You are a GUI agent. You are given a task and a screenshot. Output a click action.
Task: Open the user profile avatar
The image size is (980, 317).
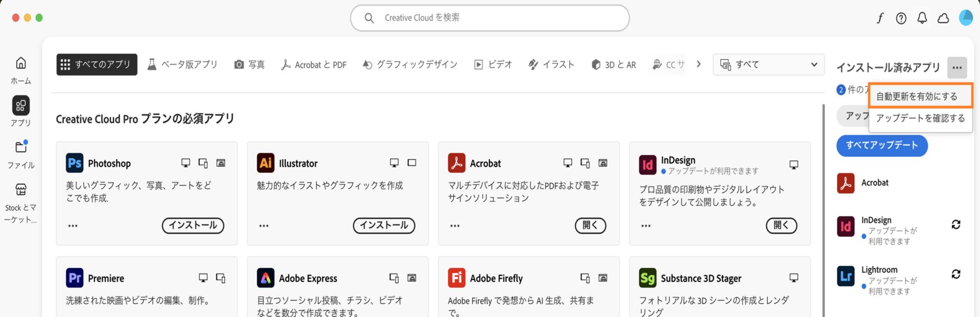tap(966, 18)
